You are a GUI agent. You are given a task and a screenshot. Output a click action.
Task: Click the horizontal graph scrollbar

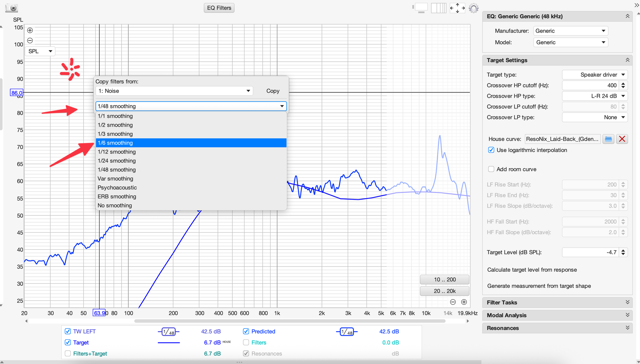[x=290, y=321]
